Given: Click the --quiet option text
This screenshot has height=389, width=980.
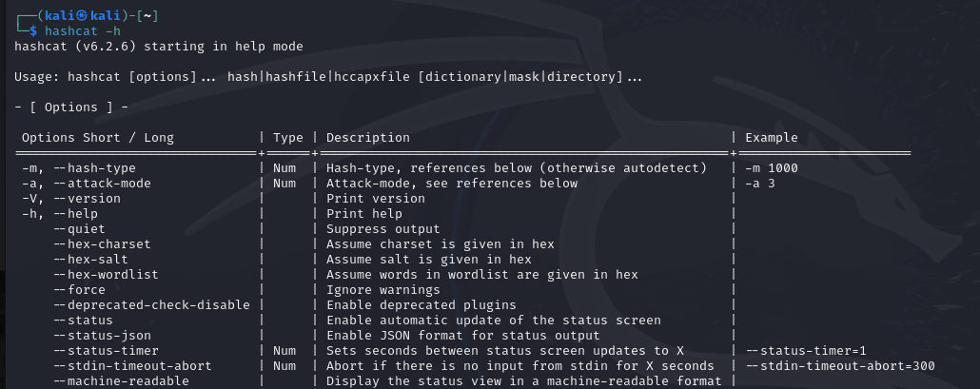Looking at the screenshot, I should coord(79,228).
